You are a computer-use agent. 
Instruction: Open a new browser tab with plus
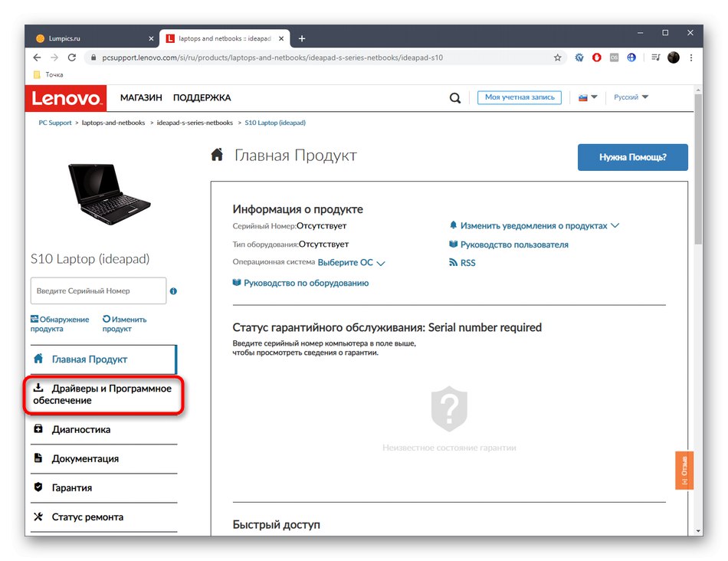coord(302,38)
